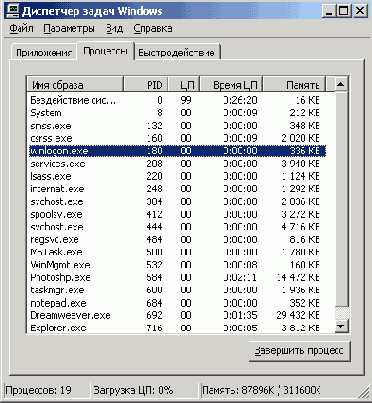Screen dimensions: 372x403
Task: Select the csrss.exe process
Action: point(177,138)
